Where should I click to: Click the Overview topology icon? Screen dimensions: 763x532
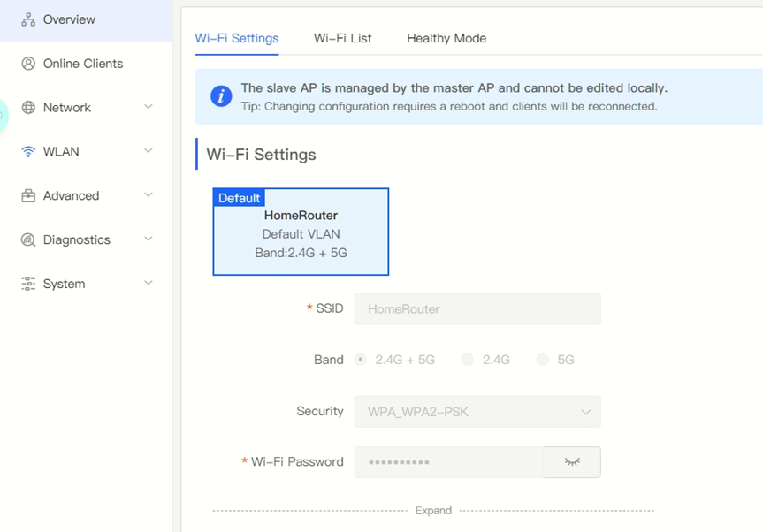tap(28, 19)
